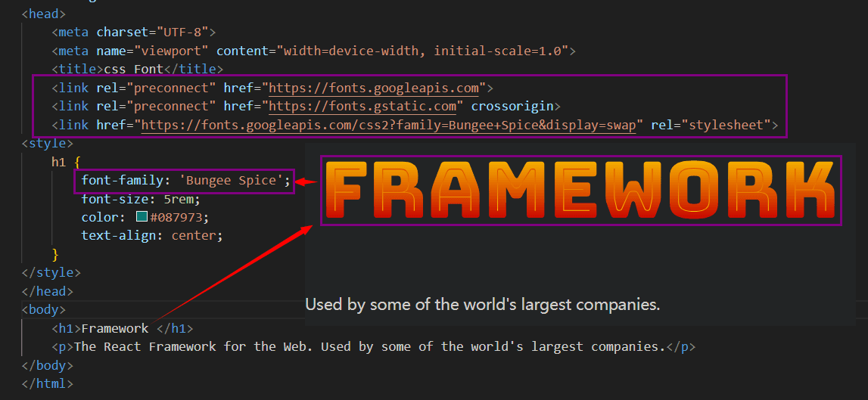Click the text-align center declaration
Viewport: 868px width, 400px height.
pyautogui.click(x=152, y=235)
